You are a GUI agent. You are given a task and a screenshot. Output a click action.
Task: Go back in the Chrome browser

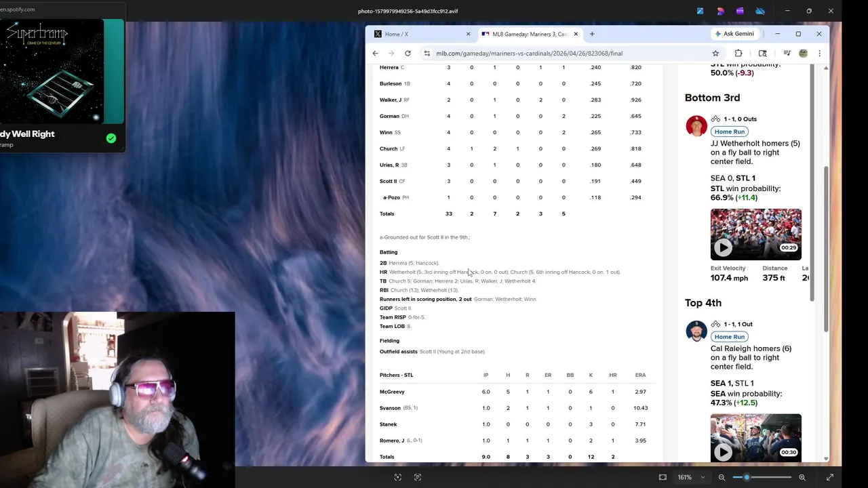point(375,53)
